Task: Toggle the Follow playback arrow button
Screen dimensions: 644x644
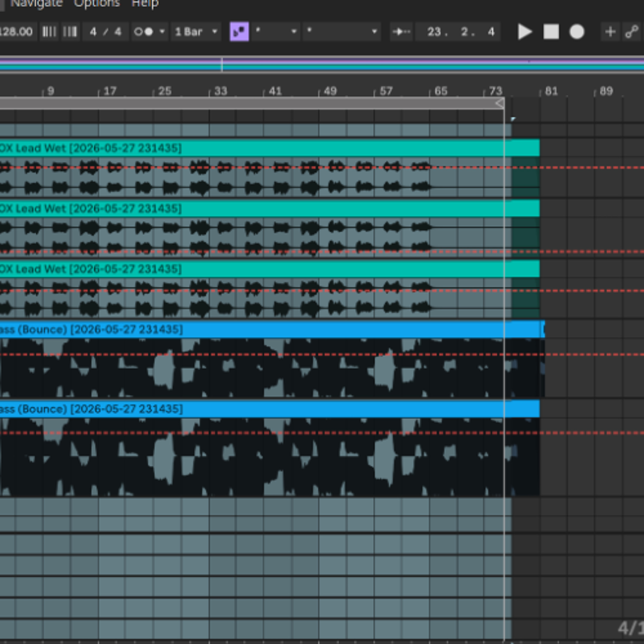Action: point(402,32)
